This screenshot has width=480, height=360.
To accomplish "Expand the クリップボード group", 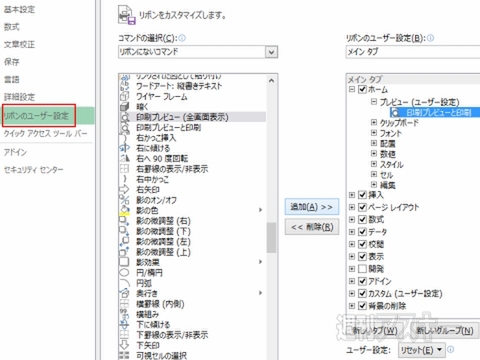I will click(374, 122).
